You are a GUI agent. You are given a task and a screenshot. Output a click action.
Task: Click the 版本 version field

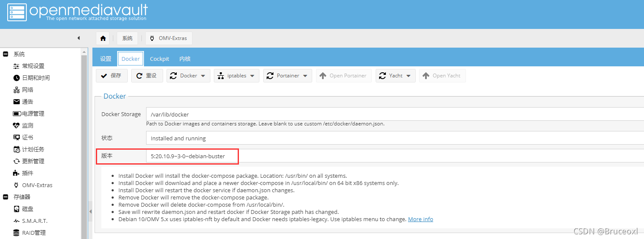click(395, 156)
